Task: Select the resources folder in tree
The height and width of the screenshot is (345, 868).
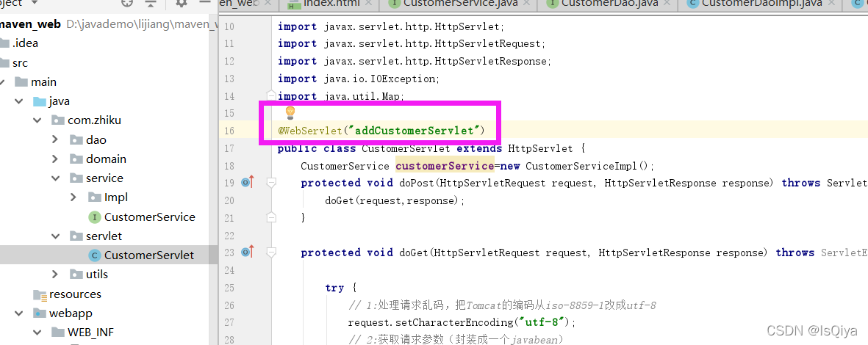Action: point(75,294)
